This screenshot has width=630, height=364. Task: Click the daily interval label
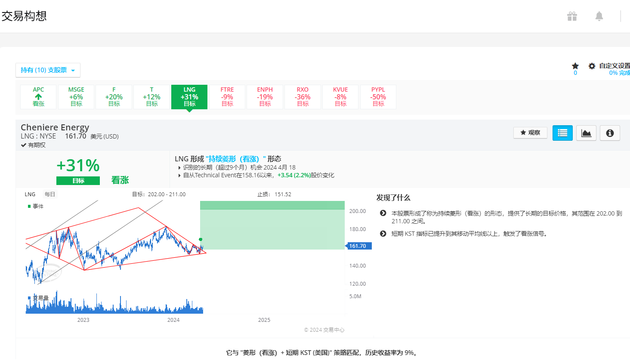[50, 194]
